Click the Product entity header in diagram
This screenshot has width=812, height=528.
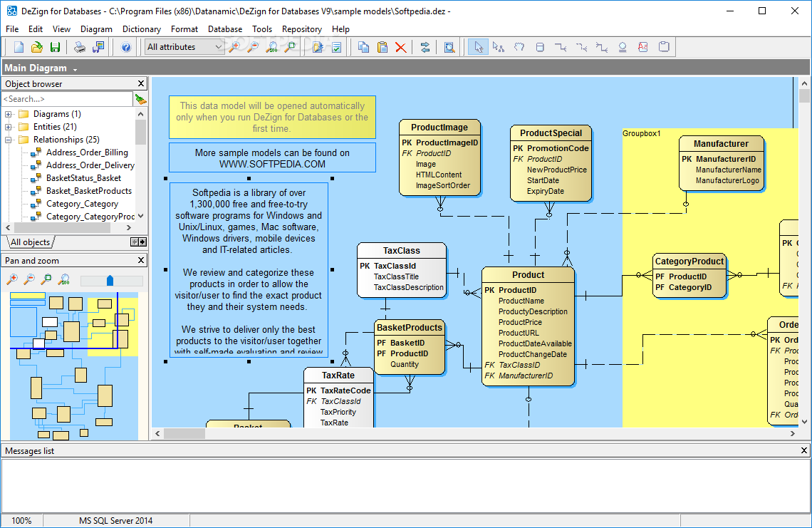point(529,275)
